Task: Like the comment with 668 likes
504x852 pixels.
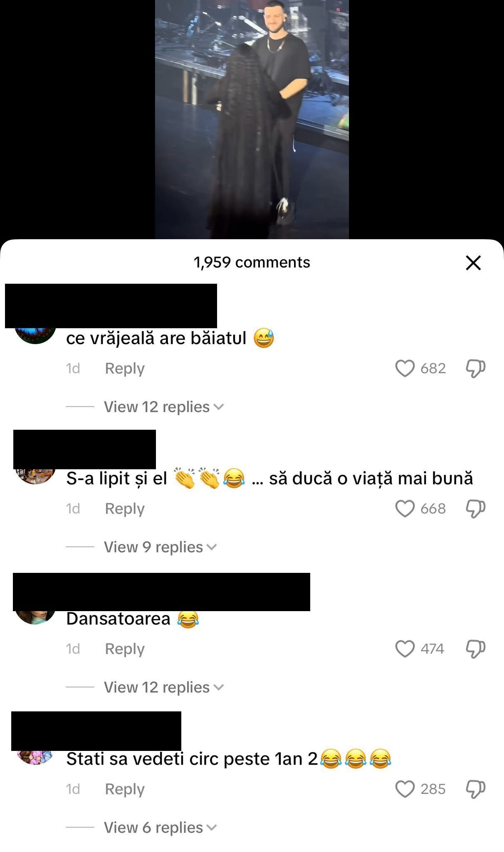Action: click(405, 508)
